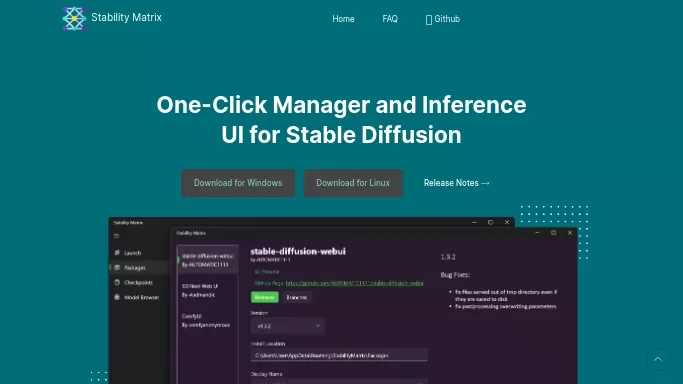Click the 1.3.2 version text
Image resolution: width=683 pixels, height=384 pixels.
point(448,257)
